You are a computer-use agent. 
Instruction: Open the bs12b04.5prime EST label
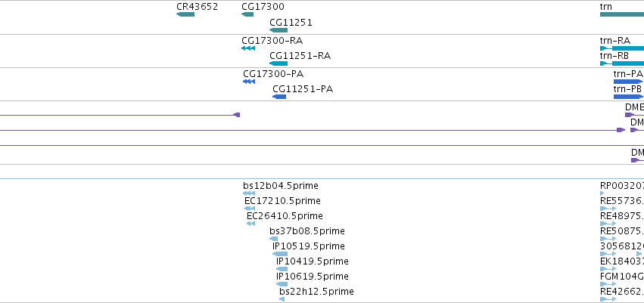[x=281, y=186]
